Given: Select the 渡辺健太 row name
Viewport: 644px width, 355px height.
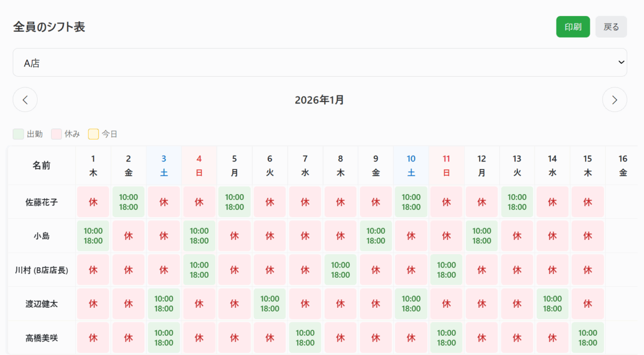Looking at the screenshot, I should point(41,304).
